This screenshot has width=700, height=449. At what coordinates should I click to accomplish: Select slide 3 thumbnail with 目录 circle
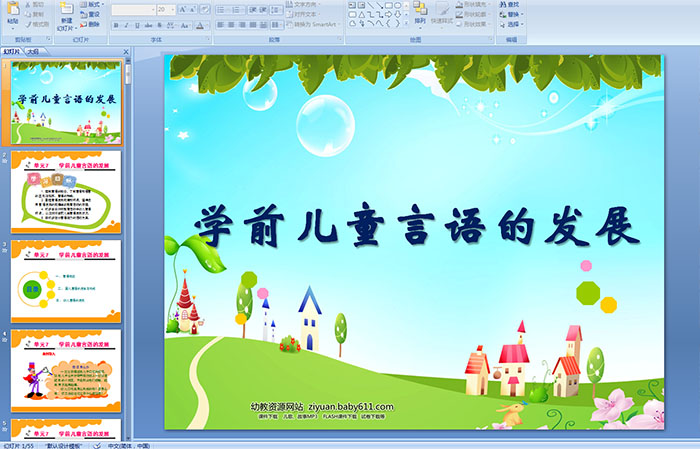66,281
